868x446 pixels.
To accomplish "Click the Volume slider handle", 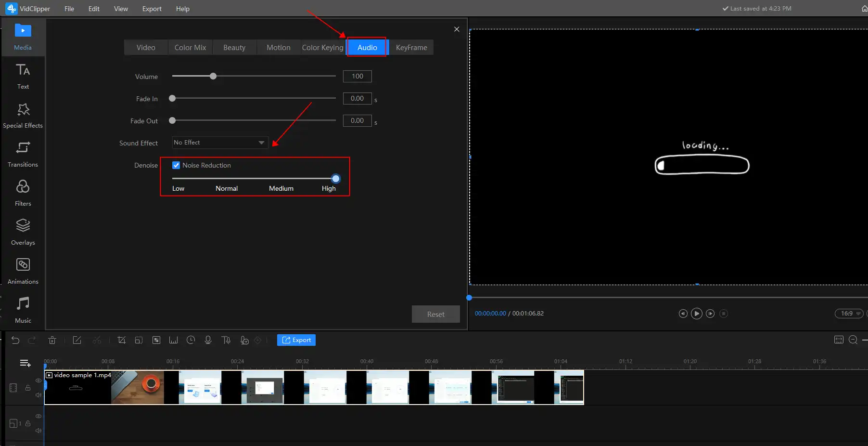I will 213,76.
